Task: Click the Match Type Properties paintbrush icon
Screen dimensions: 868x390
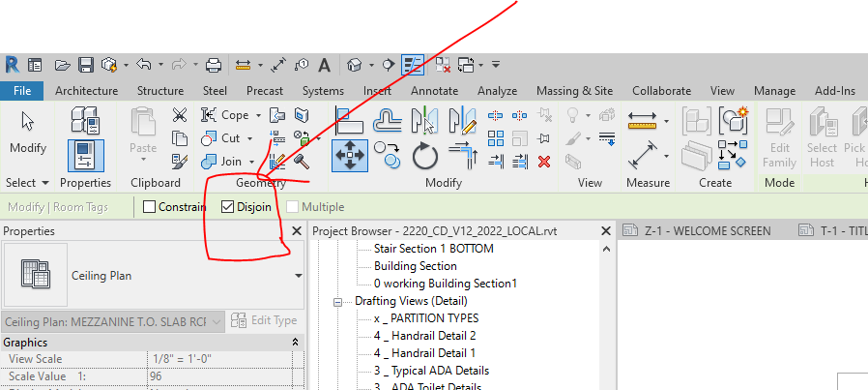Action: (180, 162)
